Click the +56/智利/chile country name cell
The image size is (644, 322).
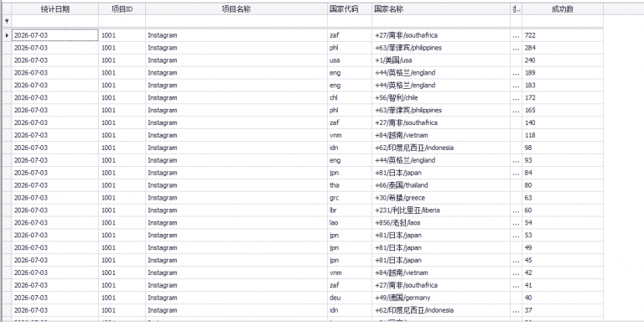(x=441, y=98)
